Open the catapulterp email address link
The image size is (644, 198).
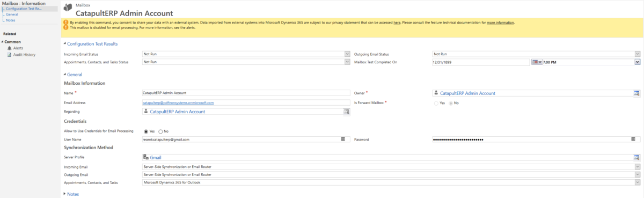tap(178, 102)
